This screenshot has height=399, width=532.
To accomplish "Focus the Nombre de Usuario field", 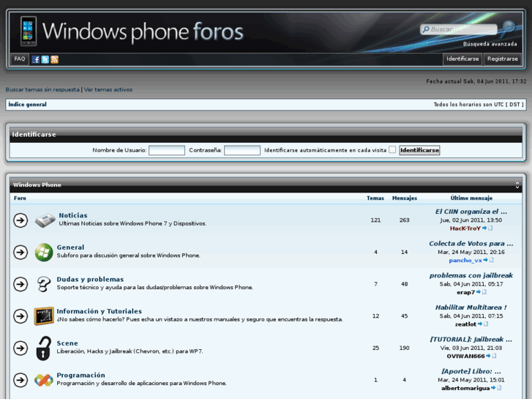I will click(167, 150).
